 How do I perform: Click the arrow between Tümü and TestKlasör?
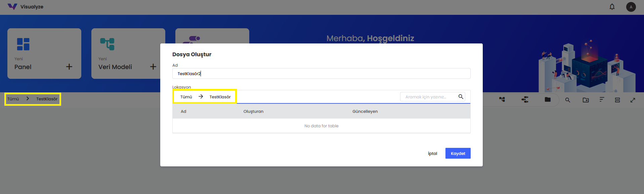tap(201, 97)
